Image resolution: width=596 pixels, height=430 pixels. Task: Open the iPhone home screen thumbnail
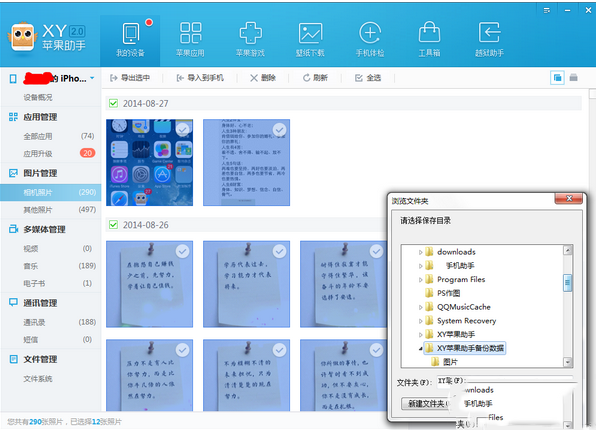click(149, 163)
